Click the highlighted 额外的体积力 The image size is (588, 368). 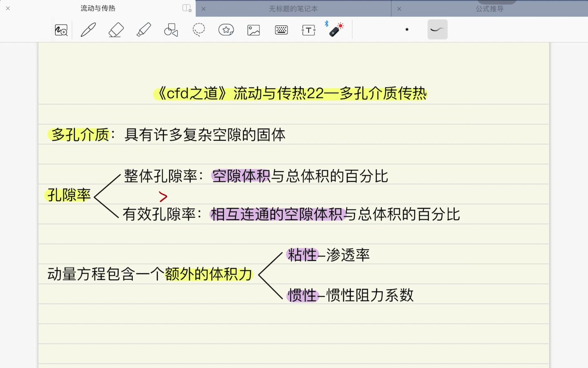tap(209, 274)
